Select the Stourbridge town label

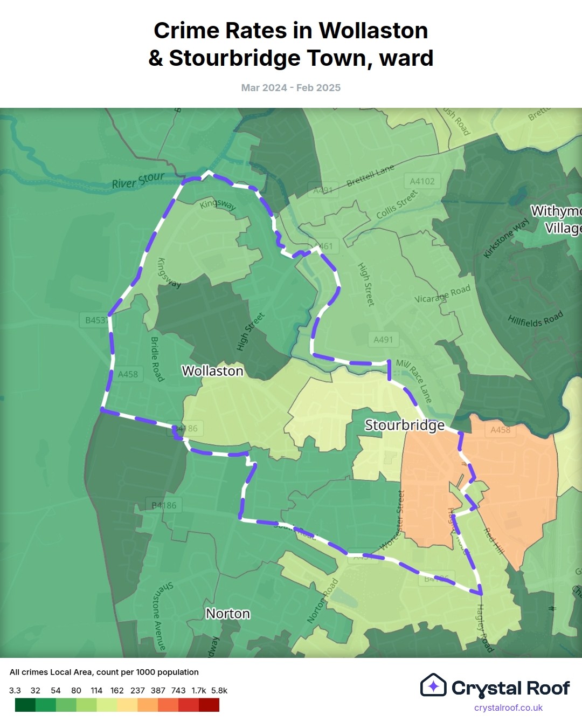(405, 425)
